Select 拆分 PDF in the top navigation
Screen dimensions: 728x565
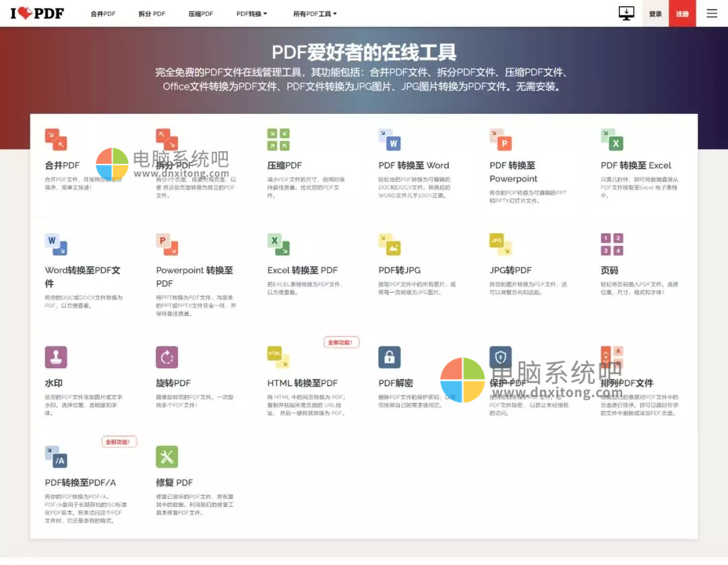coord(152,13)
